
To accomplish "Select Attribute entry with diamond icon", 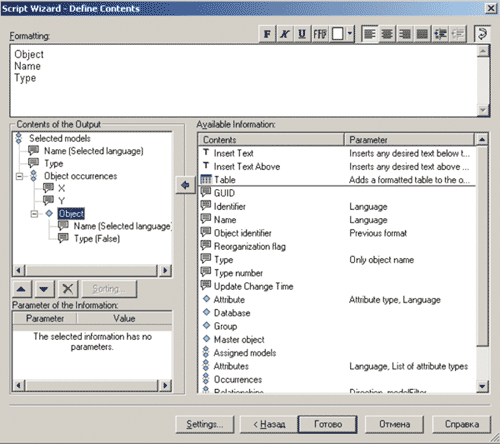I will [229, 300].
